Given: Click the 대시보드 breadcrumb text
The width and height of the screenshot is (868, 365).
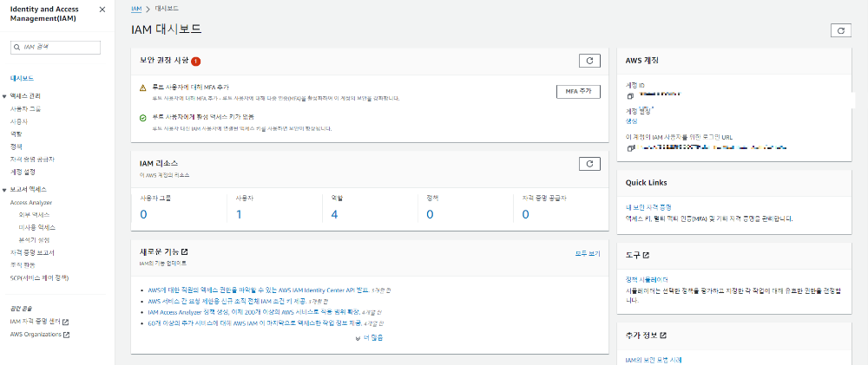Looking at the screenshot, I should tap(168, 9).
